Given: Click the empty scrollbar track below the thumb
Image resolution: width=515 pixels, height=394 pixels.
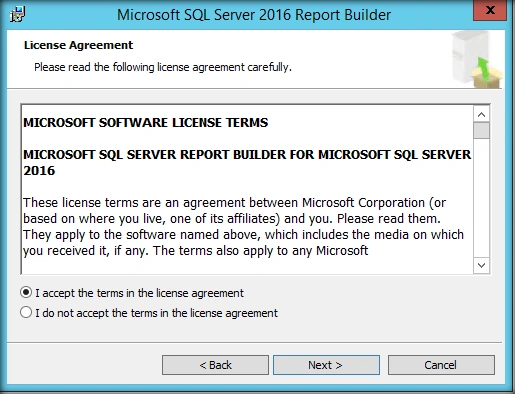Looking at the screenshot, I should 481,198.
